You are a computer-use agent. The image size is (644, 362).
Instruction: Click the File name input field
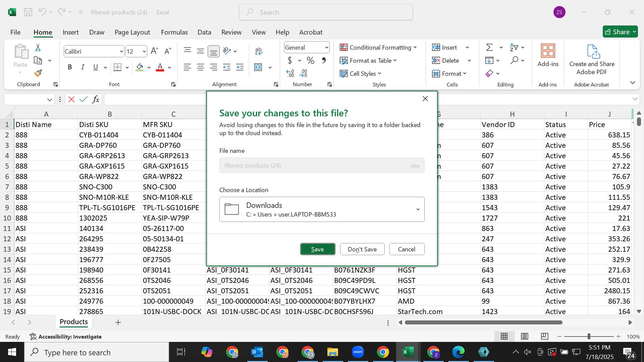[322, 166]
